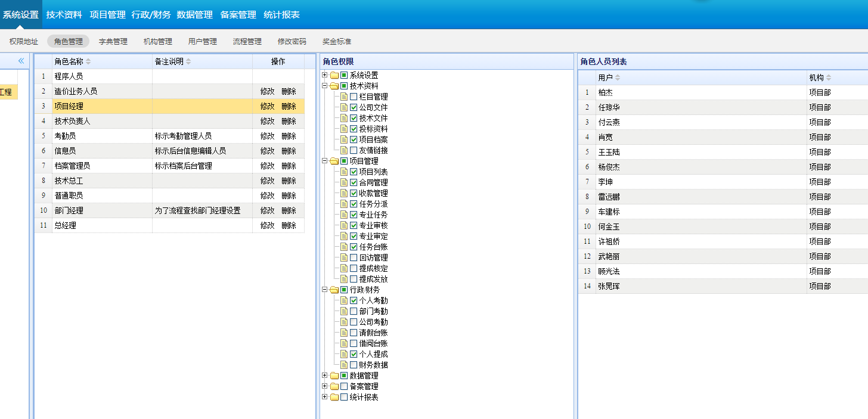The height and width of the screenshot is (419, 868).
Task: Click the 公司文件 document icon
Action: coord(344,107)
